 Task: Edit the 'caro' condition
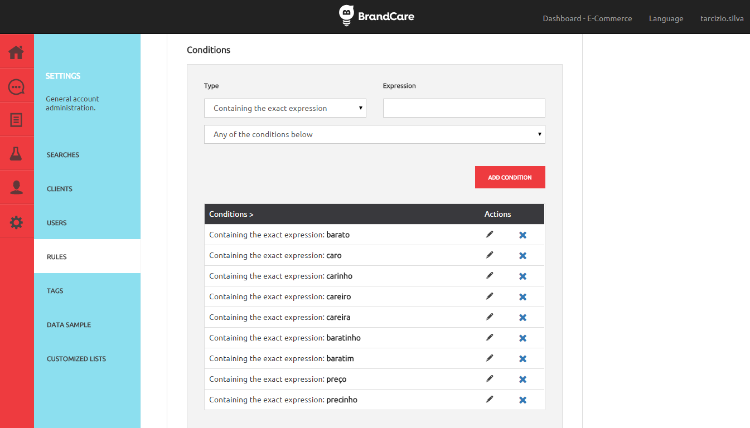point(489,255)
